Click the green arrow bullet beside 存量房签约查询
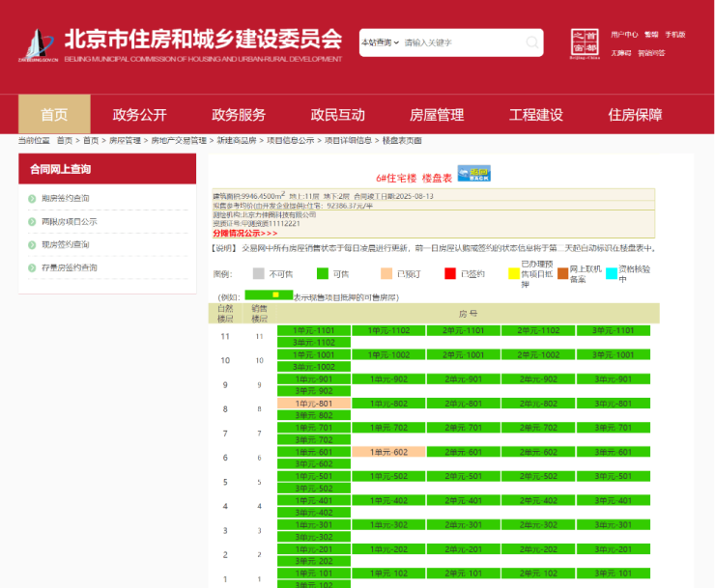Image resolution: width=715 pixels, height=588 pixels. click(x=32, y=268)
